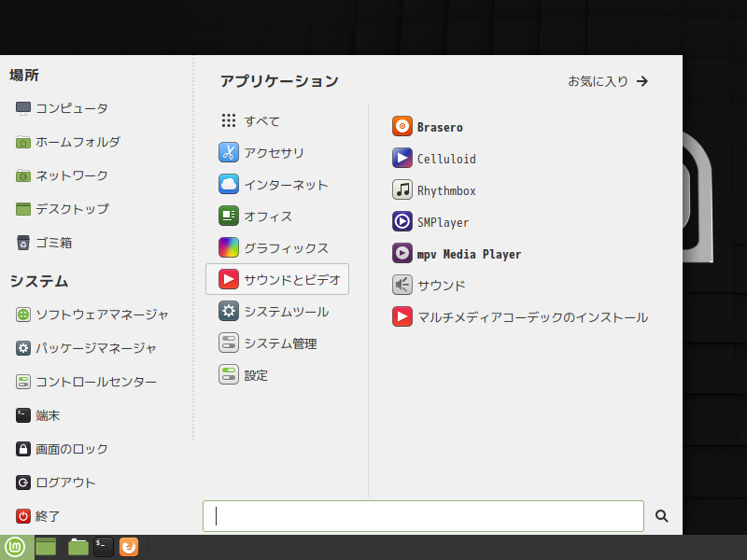Click the 画面のロック label
Image resolution: width=747 pixels, height=560 pixels.
72,449
